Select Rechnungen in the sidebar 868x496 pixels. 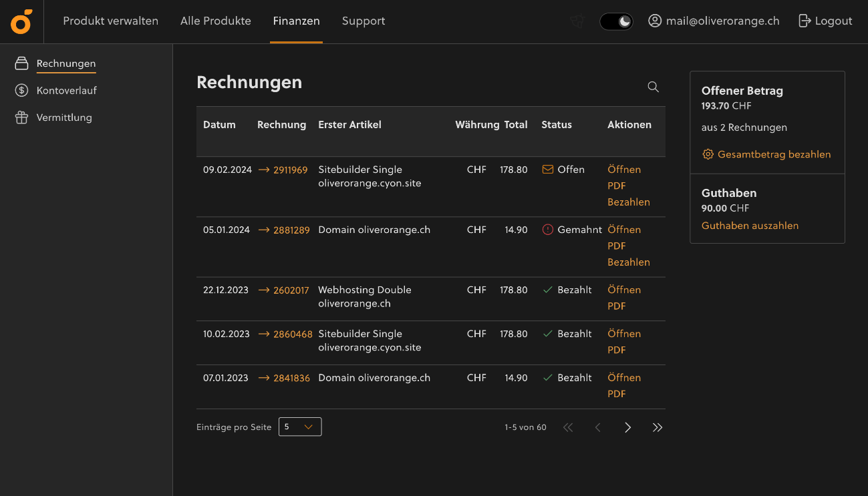pyautogui.click(x=66, y=63)
